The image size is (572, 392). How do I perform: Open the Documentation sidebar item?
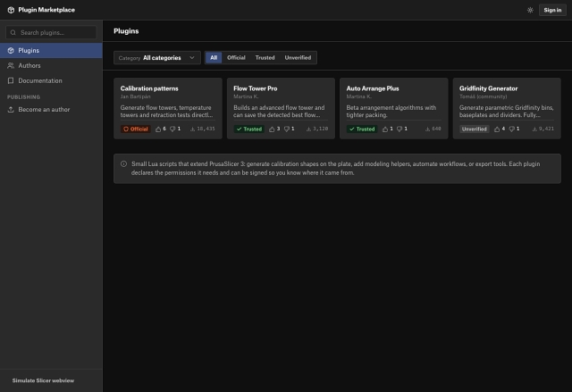51,80
